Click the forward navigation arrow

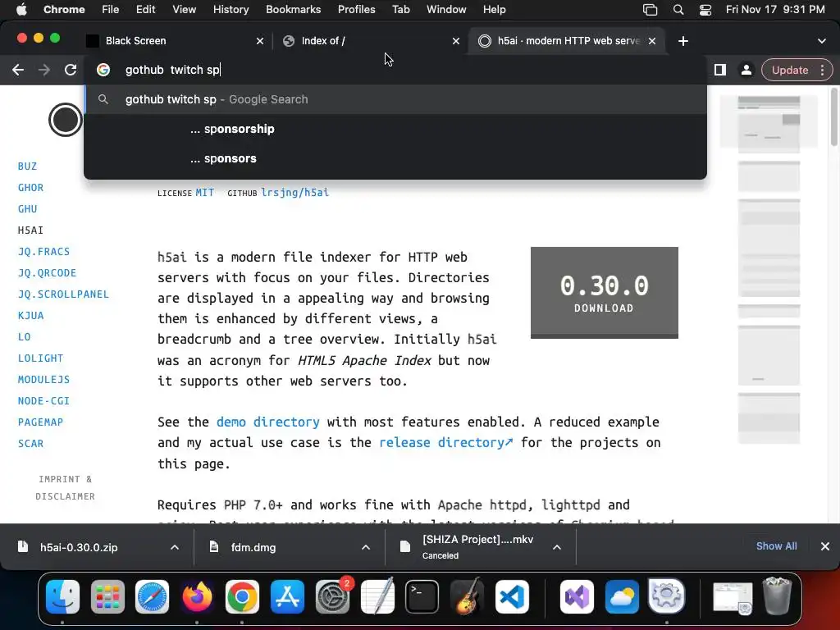click(44, 71)
